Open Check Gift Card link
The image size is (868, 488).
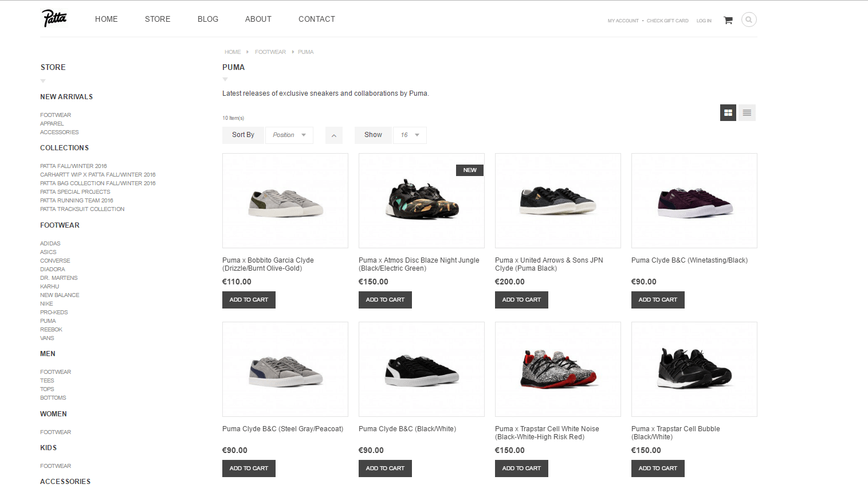click(667, 21)
